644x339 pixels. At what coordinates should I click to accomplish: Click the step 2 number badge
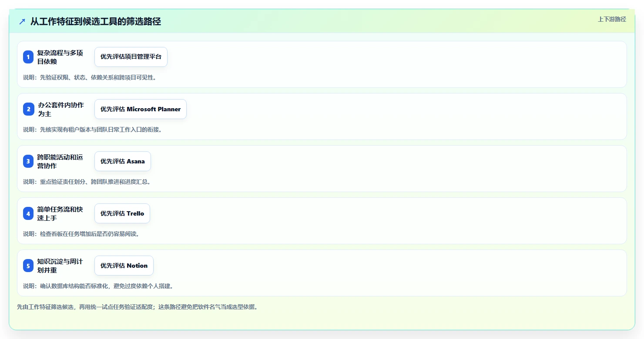(x=28, y=109)
